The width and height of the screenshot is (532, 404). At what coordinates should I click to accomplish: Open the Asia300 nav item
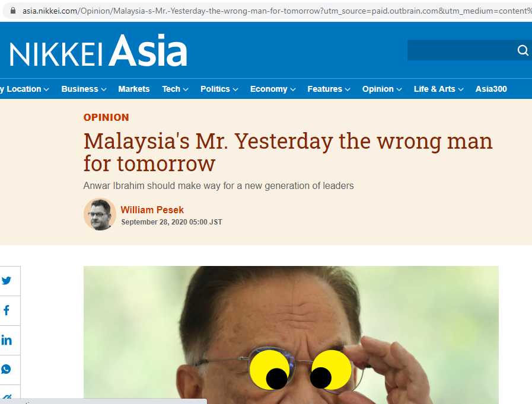491,89
